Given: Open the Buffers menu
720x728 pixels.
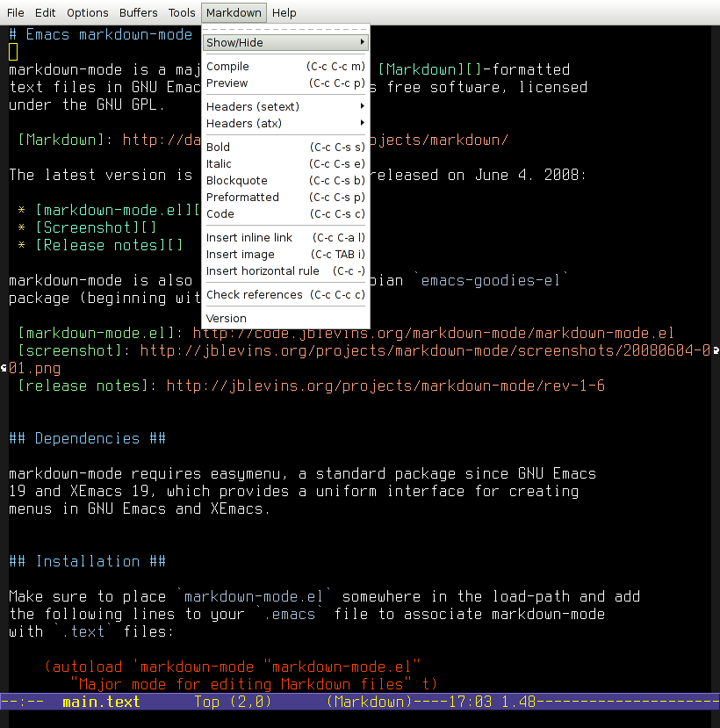Looking at the screenshot, I should pos(139,12).
